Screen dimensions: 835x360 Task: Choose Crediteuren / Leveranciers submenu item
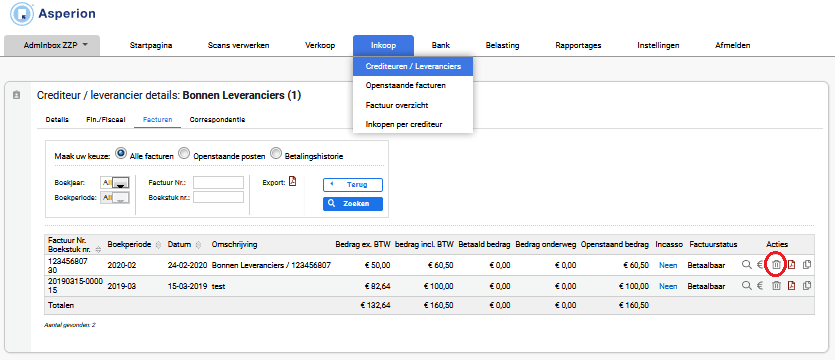tap(413, 67)
